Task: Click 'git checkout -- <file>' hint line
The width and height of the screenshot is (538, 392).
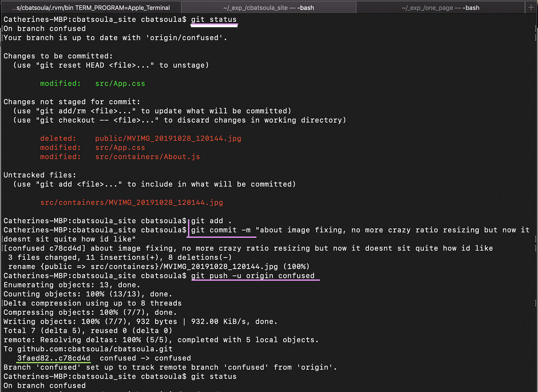Action: tap(179, 120)
